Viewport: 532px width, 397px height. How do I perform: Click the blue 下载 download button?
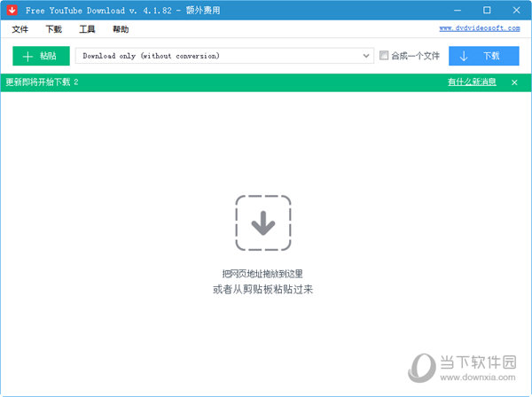tap(484, 56)
